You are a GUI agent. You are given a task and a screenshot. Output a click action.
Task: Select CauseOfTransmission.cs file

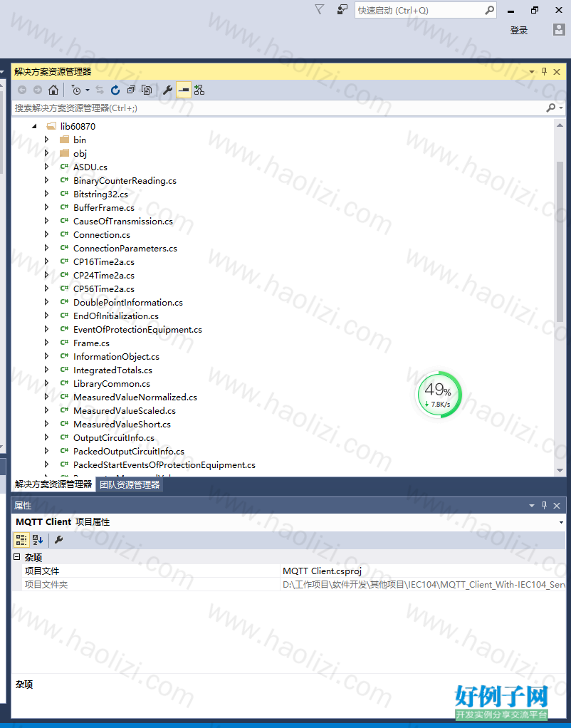click(x=123, y=221)
